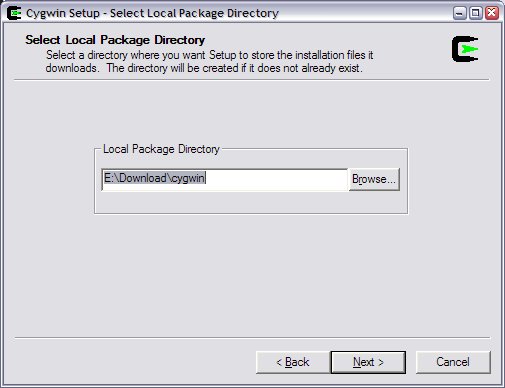Click the 'Local Package Directory' group box label
Image resolution: width=505 pixels, height=388 pixels.
[x=161, y=149]
